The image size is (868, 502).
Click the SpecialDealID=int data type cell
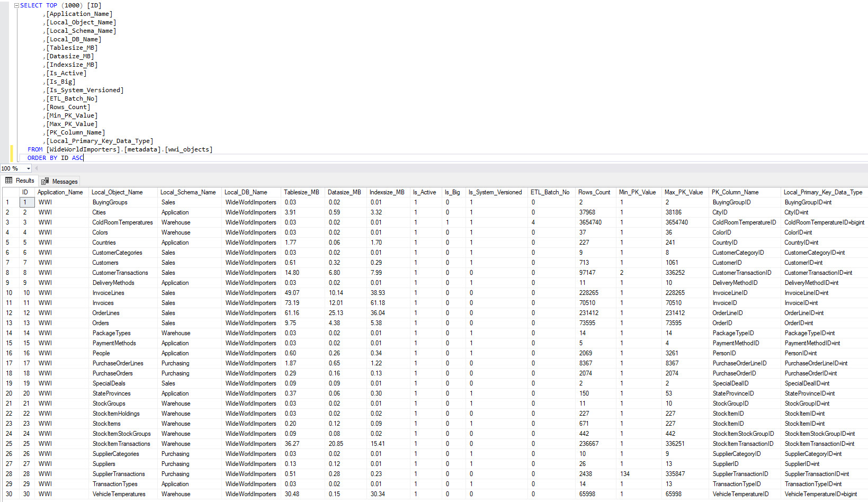[x=824, y=383]
